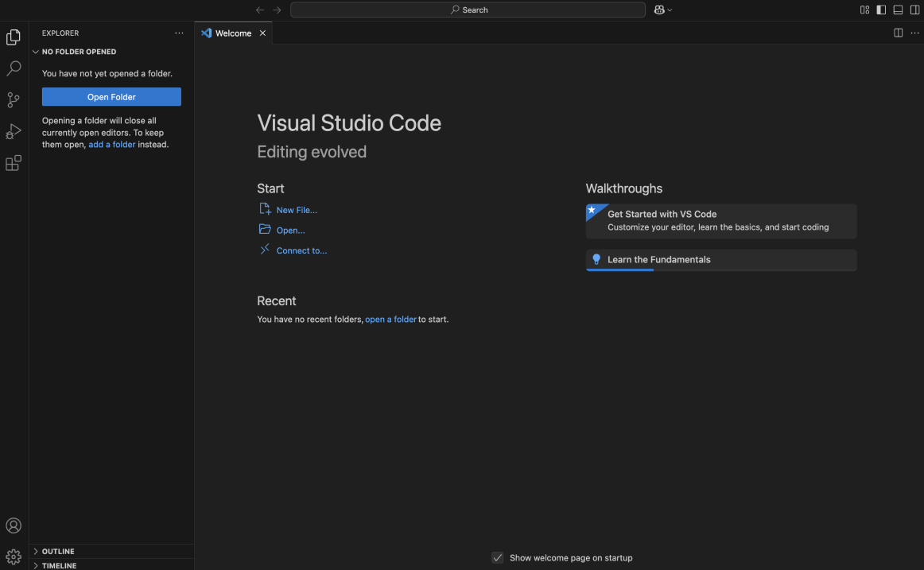This screenshot has height=570, width=924.
Task: Click the 'Visual Studio Code' heading
Action: 349,123
